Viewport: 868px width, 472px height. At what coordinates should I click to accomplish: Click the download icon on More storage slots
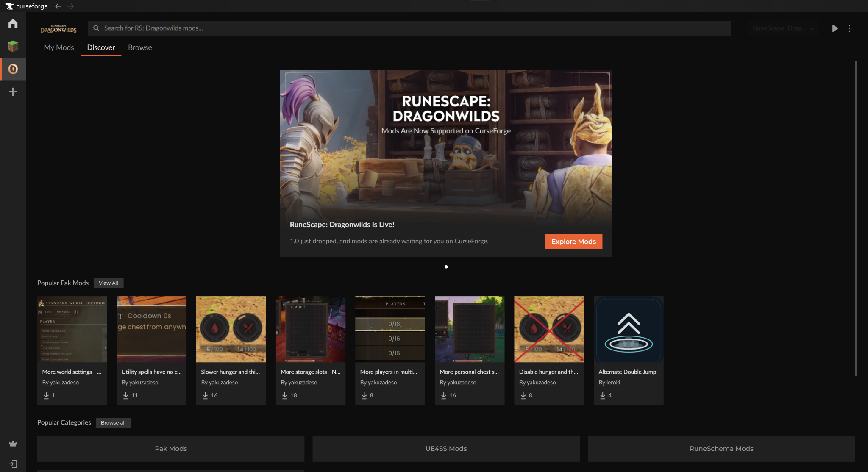[285, 395]
